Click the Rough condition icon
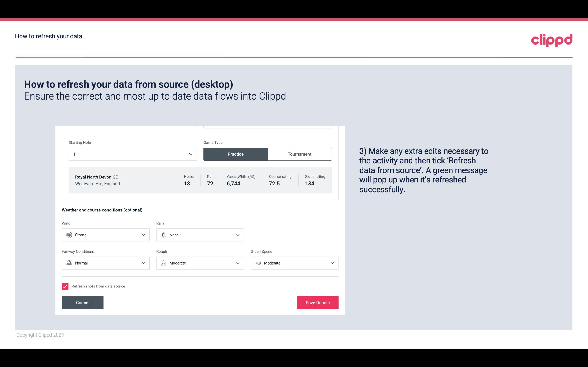Viewport: 588px width, 367px height. click(x=163, y=263)
